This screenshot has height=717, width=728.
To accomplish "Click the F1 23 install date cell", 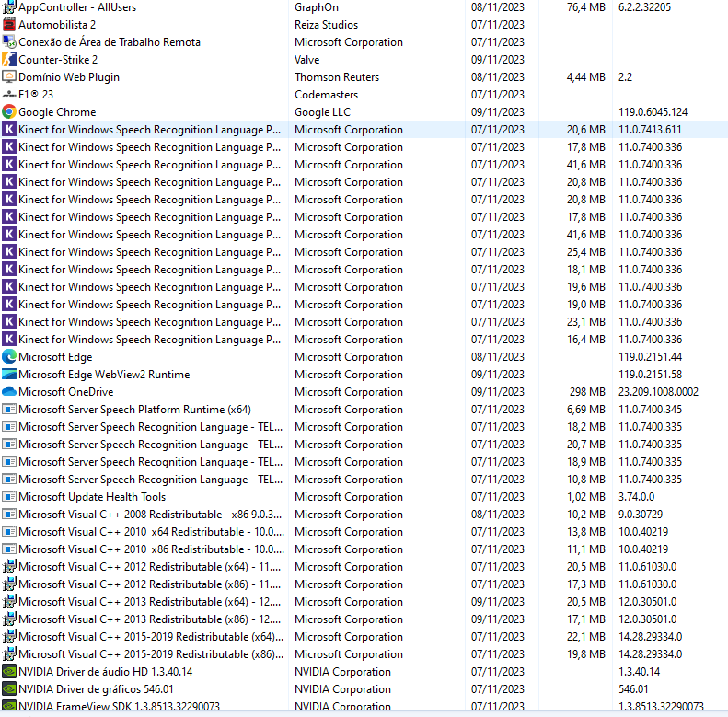I will coord(498,94).
